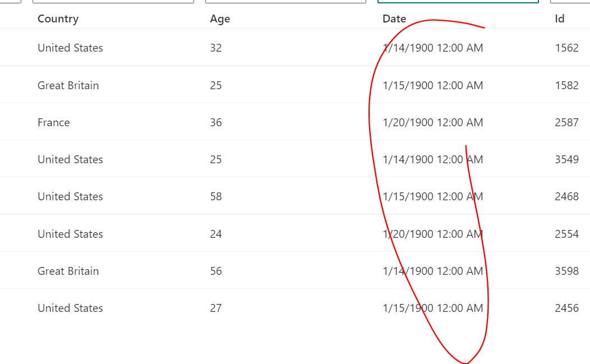Image resolution: width=590 pixels, height=364 pixels.
Task: Click the cell showing Age 58
Action: [216, 196]
